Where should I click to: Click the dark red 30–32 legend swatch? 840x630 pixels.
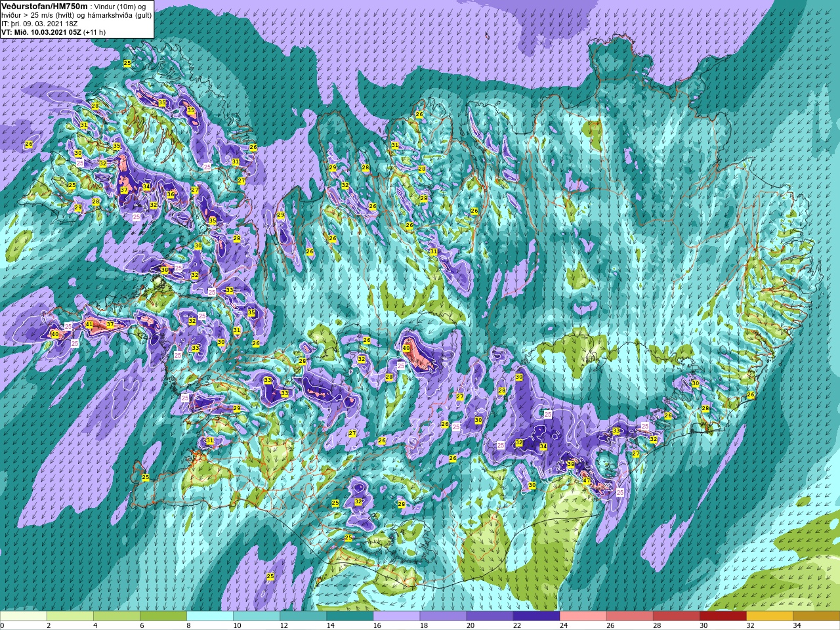click(723, 616)
